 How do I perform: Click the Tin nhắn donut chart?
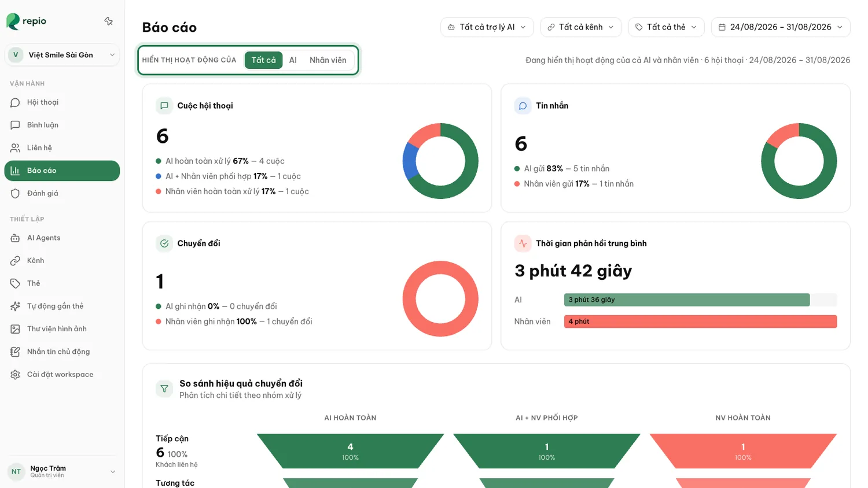pos(799,161)
